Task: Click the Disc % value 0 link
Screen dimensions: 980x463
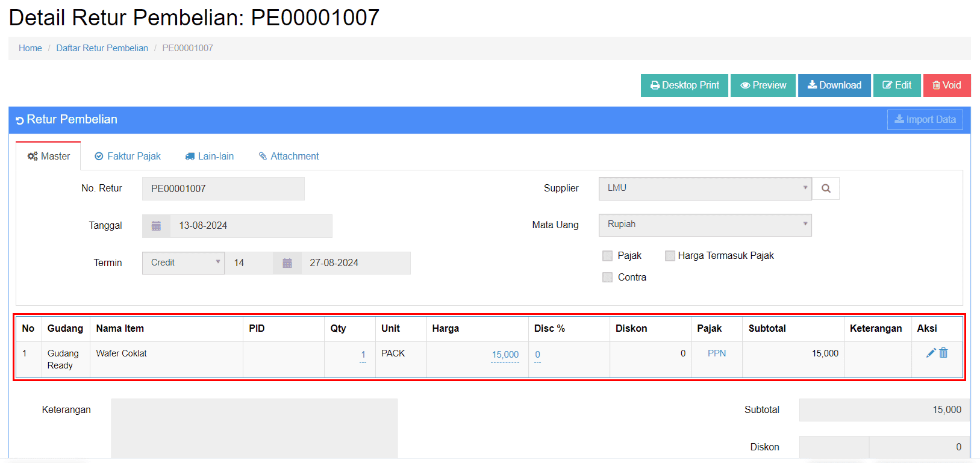Action: 538,355
